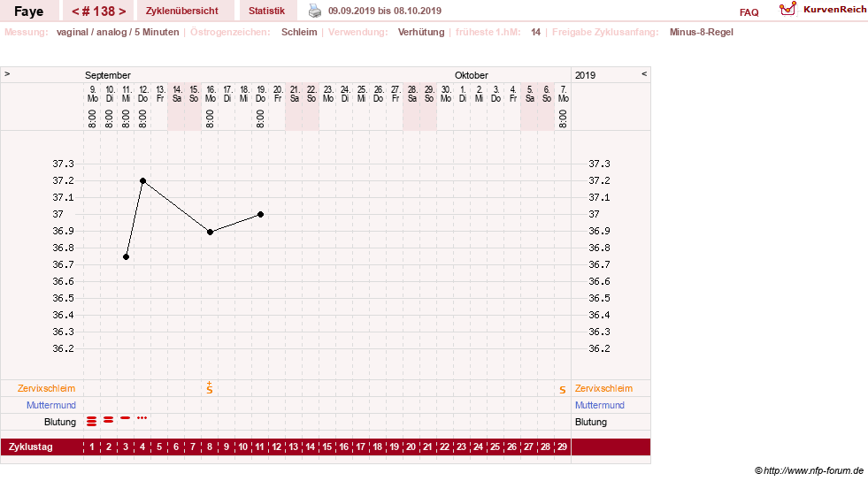Click the KurvenReich logo icon

[787, 9]
